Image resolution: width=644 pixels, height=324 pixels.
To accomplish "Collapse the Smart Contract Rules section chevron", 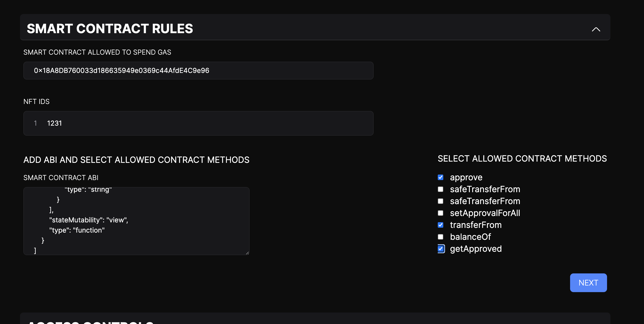I will tap(596, 29).
